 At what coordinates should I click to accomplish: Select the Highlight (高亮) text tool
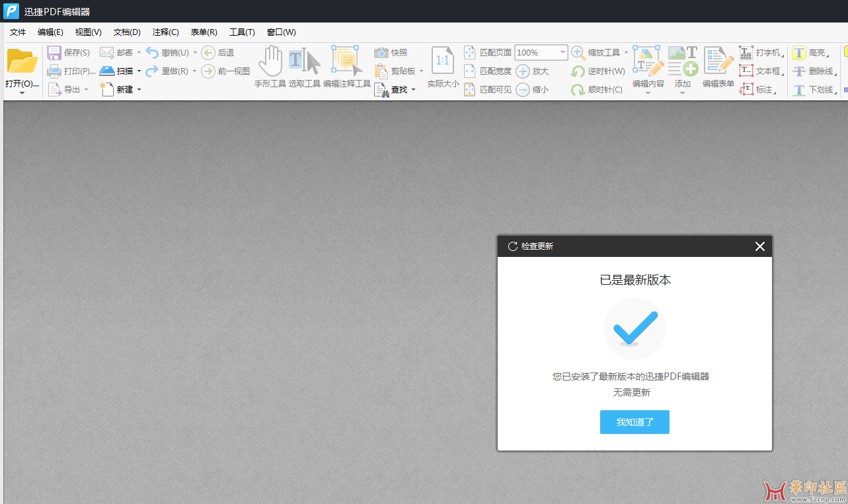pyautogui.click(x=799, y=53)
